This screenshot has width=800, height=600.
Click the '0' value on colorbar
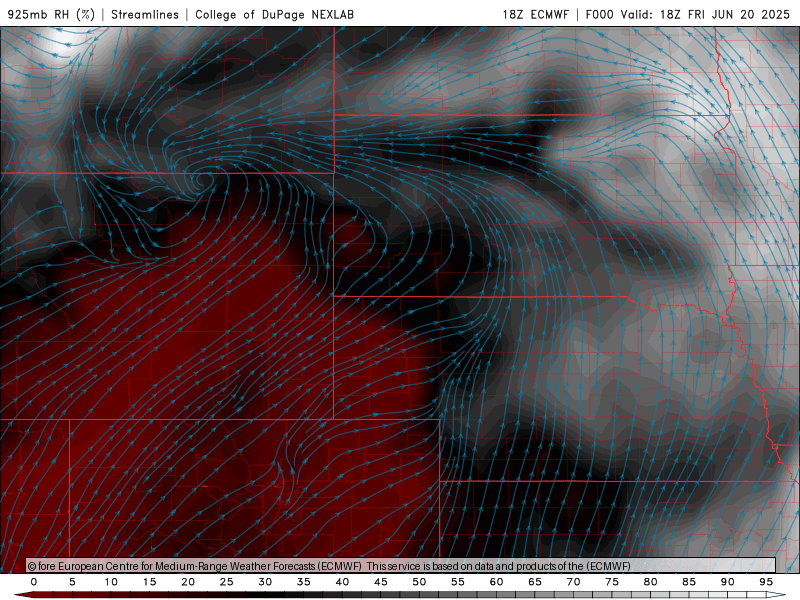click(x=34, y=582)
